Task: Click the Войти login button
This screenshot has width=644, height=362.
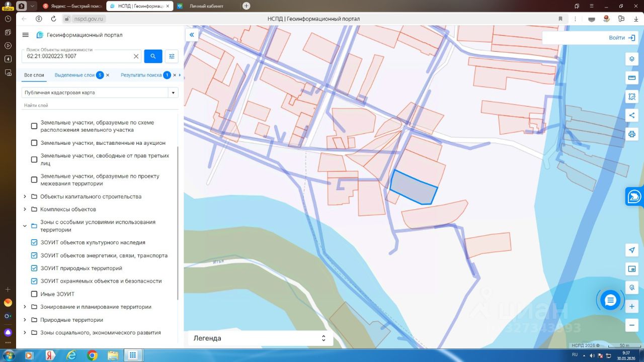Action: [x=616, y=38]
